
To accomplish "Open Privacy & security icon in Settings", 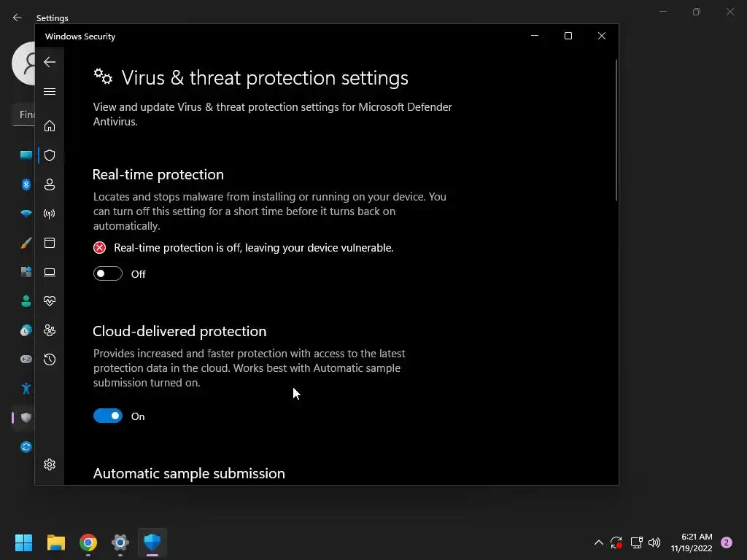I will pos(26,418).
